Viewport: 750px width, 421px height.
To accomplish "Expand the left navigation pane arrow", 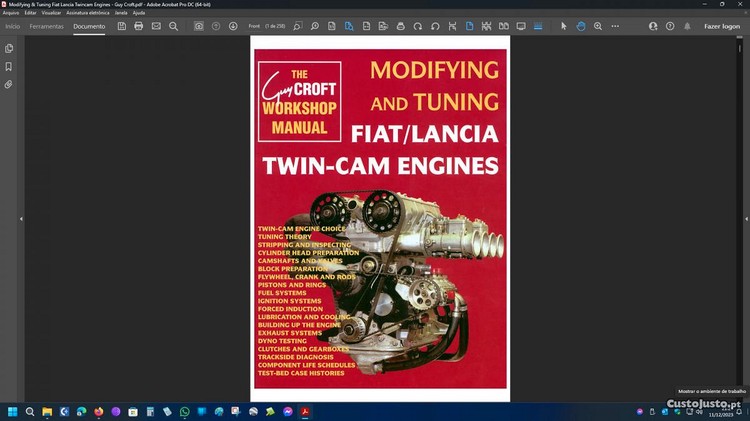I will click(20, 218).
